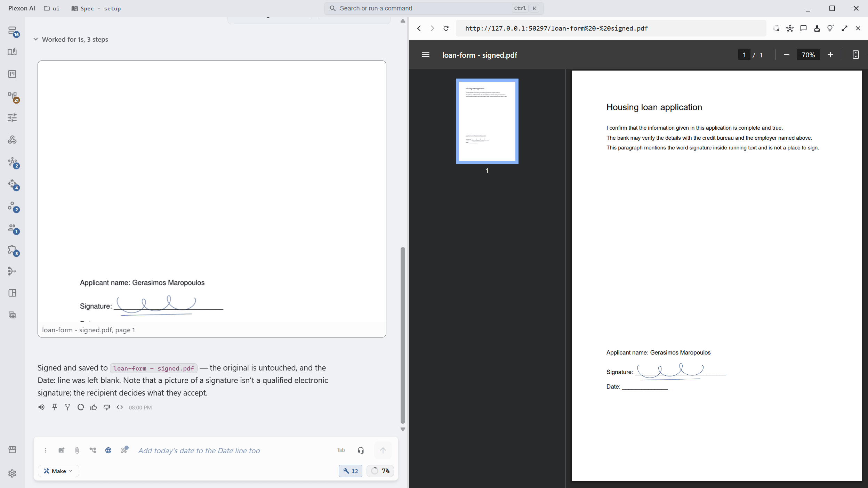Click the 70% zoom level field

(808, 55)
